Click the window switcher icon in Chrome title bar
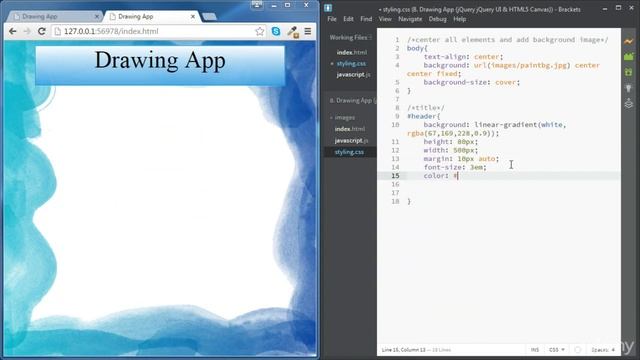The image size is (640, 360). click(257, 5)
